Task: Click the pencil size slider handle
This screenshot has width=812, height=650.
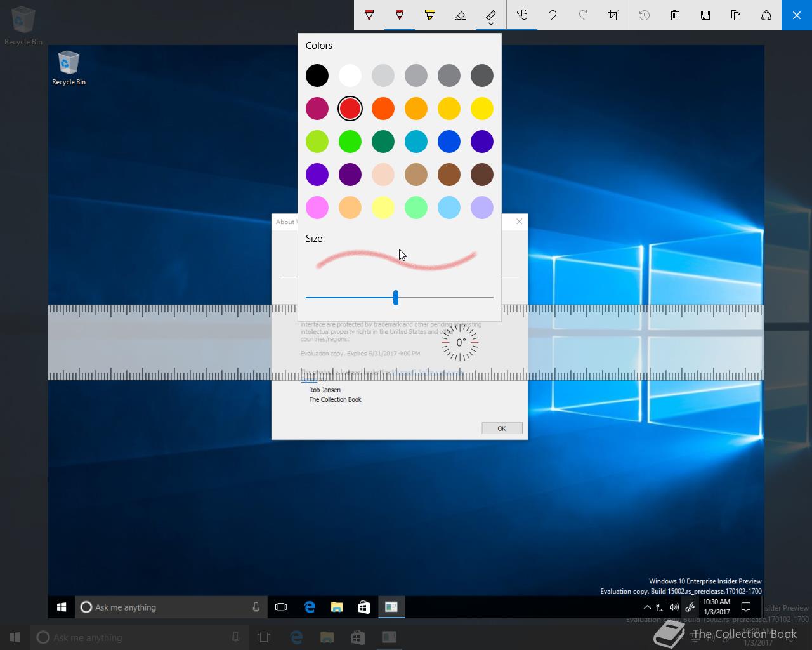Action: (x=396, y=297)
